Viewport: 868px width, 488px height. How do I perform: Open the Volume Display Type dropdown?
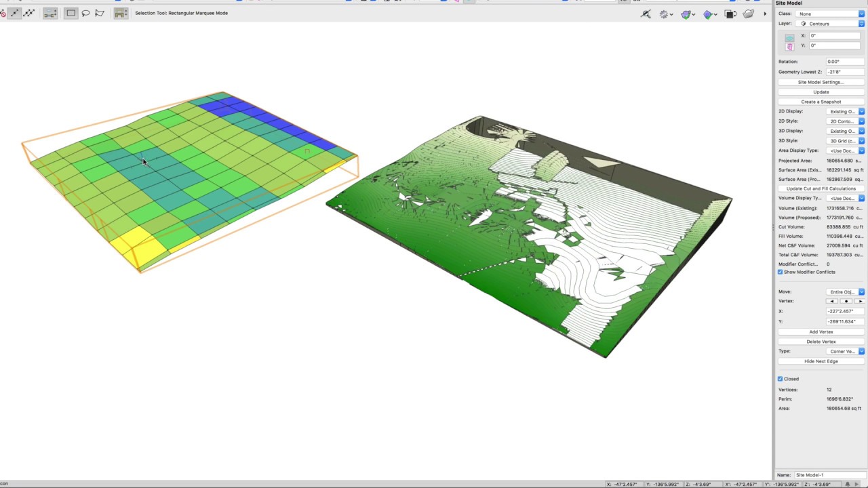tap(846, 198)
